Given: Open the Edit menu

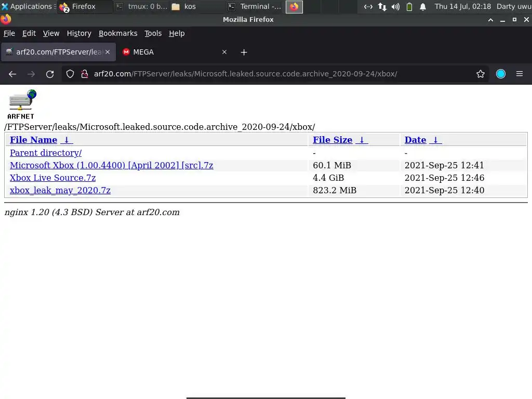Looking at the screenshot, I should [29, 33].
